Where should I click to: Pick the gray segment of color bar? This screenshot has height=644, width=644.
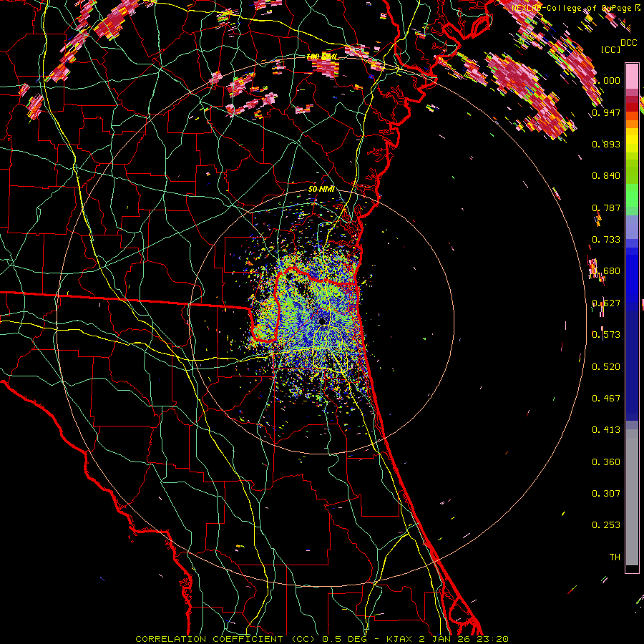[x=632, y=497]
